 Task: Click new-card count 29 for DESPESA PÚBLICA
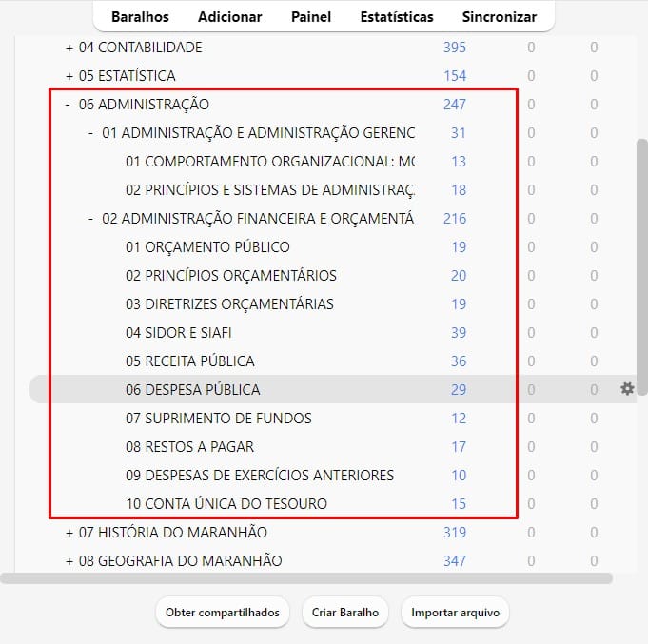(x=459, y=390)
